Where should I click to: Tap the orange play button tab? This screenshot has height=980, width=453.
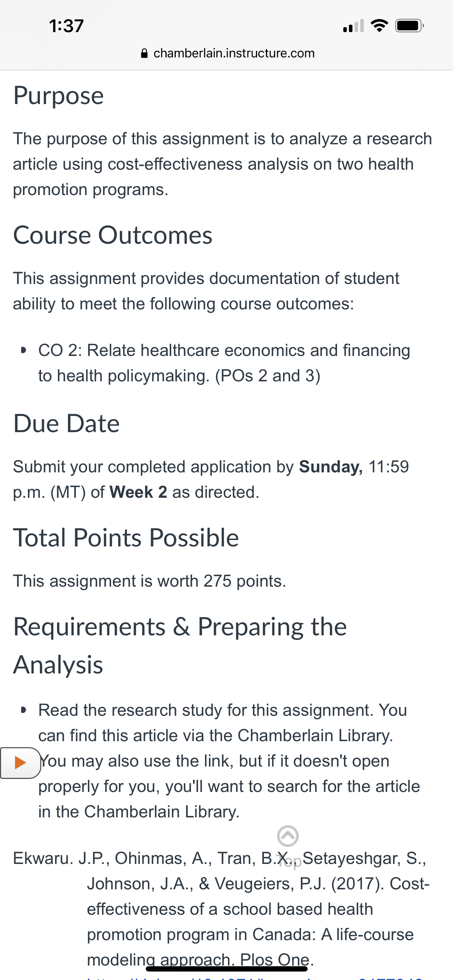click(20, 763)
